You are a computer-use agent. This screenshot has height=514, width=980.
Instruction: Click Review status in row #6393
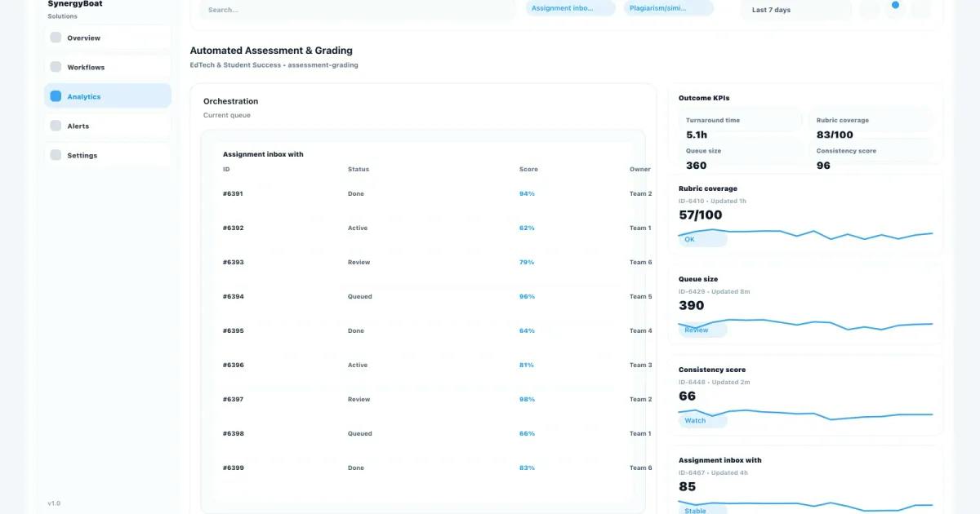[x=359, y=263]
